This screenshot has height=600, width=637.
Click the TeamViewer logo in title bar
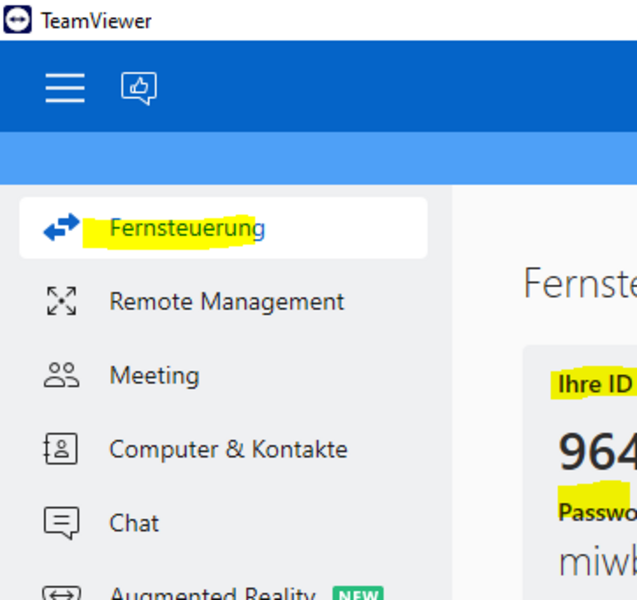(x=17, y=19)
